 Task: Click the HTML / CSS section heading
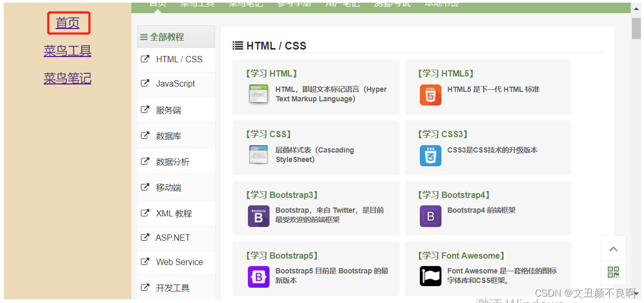click(x=276, y=46)
